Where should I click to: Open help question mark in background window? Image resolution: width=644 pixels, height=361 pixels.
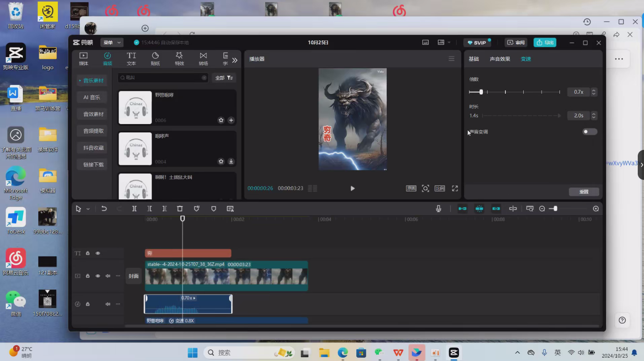tap(622, 320)
